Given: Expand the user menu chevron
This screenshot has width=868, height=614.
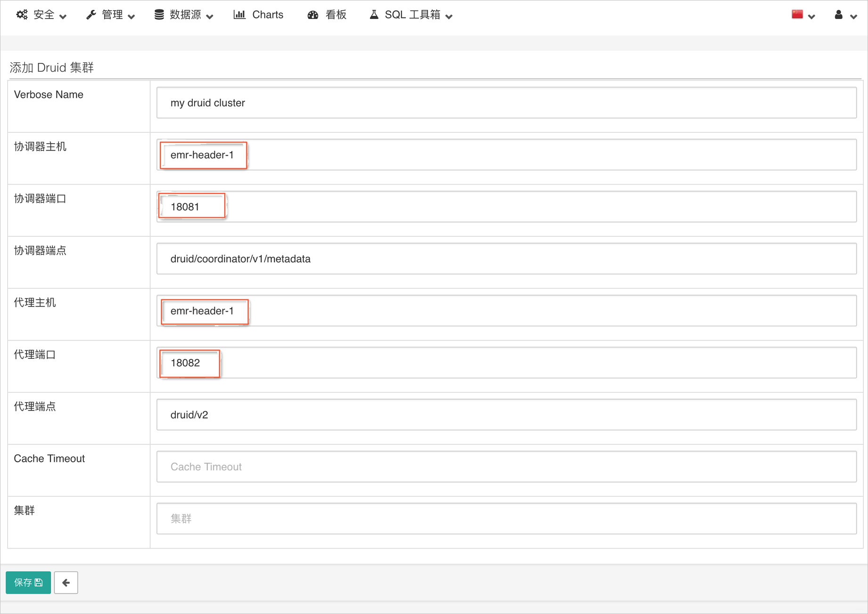Looking at the screenshot, I should coord(853,16).
